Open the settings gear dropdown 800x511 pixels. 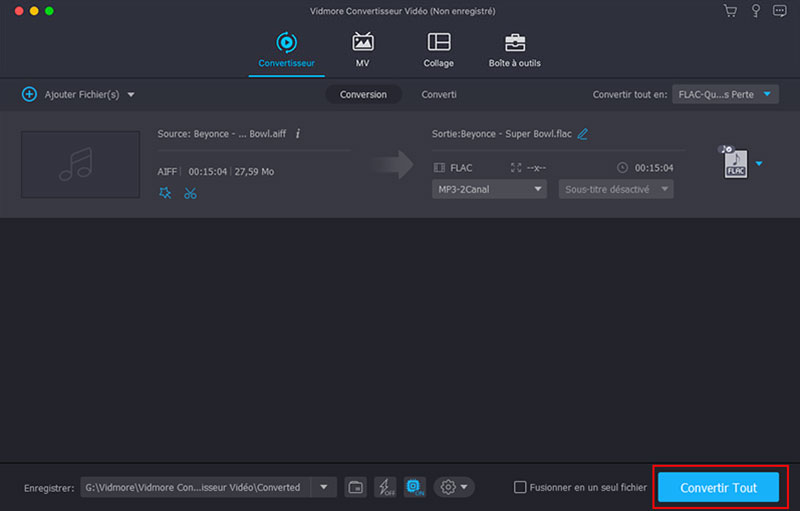click(454, 488)
